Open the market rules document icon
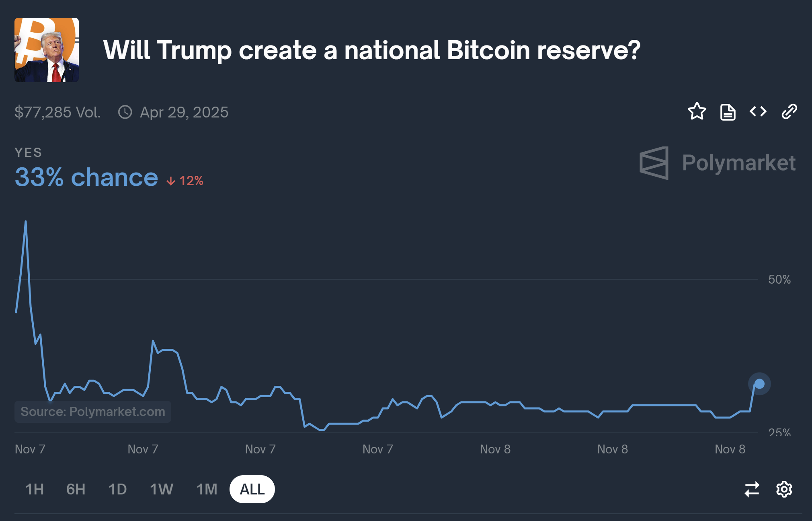 (x=728, y=112)
